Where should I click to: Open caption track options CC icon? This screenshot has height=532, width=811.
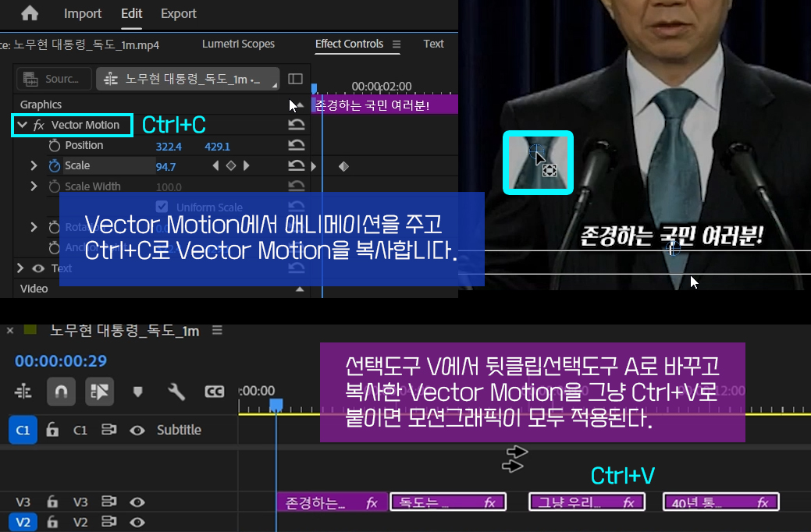(x=214, y=392)
